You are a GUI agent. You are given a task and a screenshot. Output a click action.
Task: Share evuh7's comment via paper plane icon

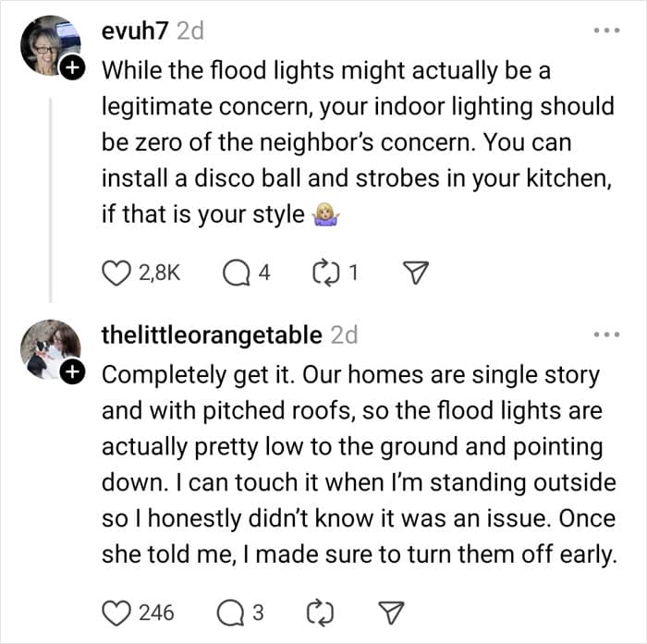(x=416, y=273)
